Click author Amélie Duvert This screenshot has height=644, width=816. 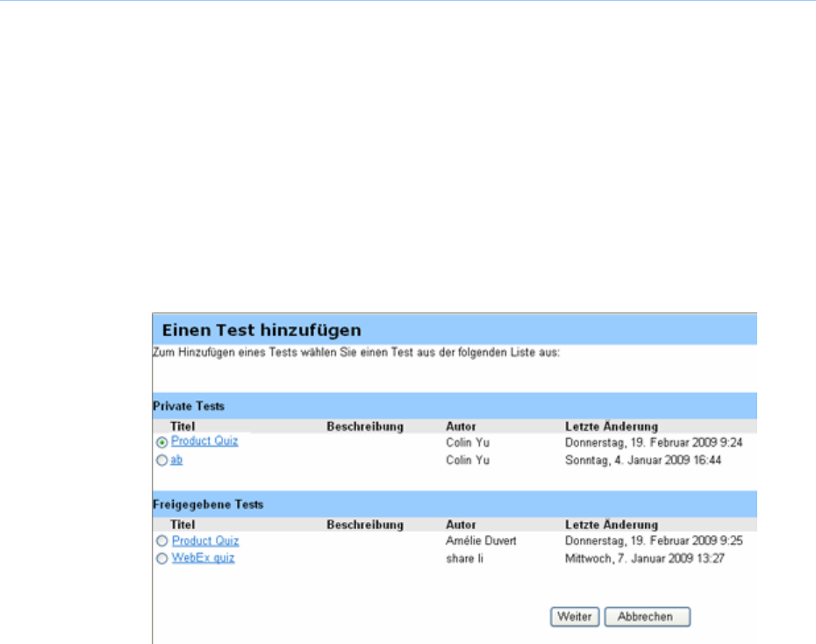481,541
